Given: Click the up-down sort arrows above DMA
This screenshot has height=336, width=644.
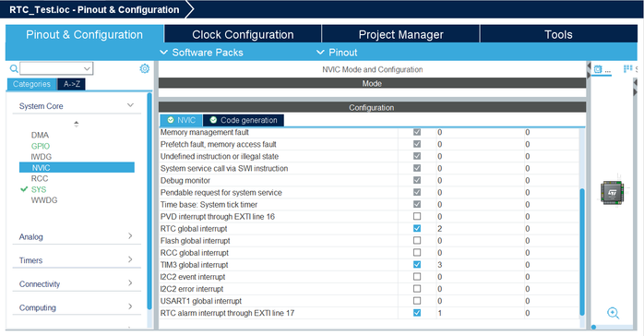Looking at the screenshot, I should tap(76, 124).
